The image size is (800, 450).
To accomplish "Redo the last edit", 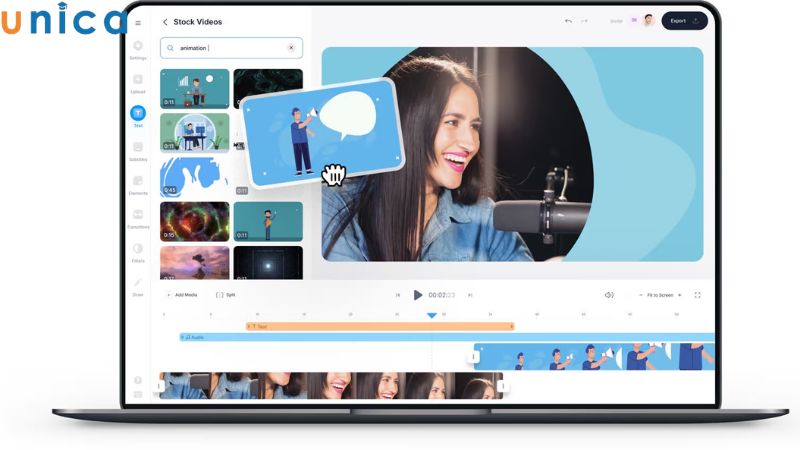I will (x=584, y=21).
